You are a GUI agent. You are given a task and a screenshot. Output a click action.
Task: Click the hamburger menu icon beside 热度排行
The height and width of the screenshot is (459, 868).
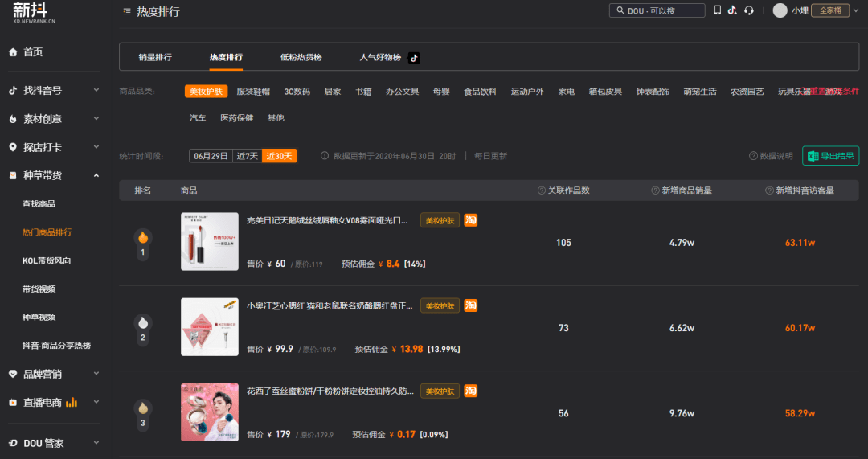point(127,11)
